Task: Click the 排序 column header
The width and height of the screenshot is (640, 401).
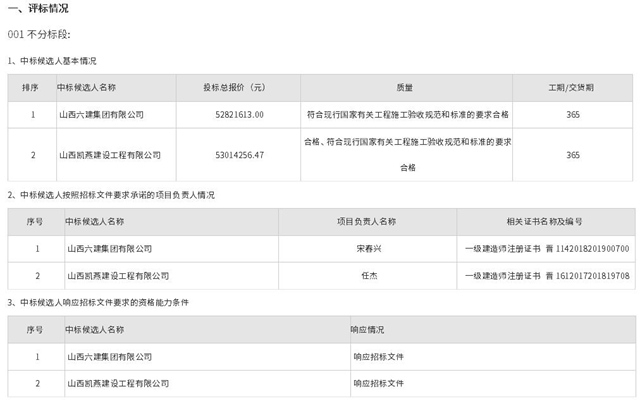Action: [x=30, y=88]
